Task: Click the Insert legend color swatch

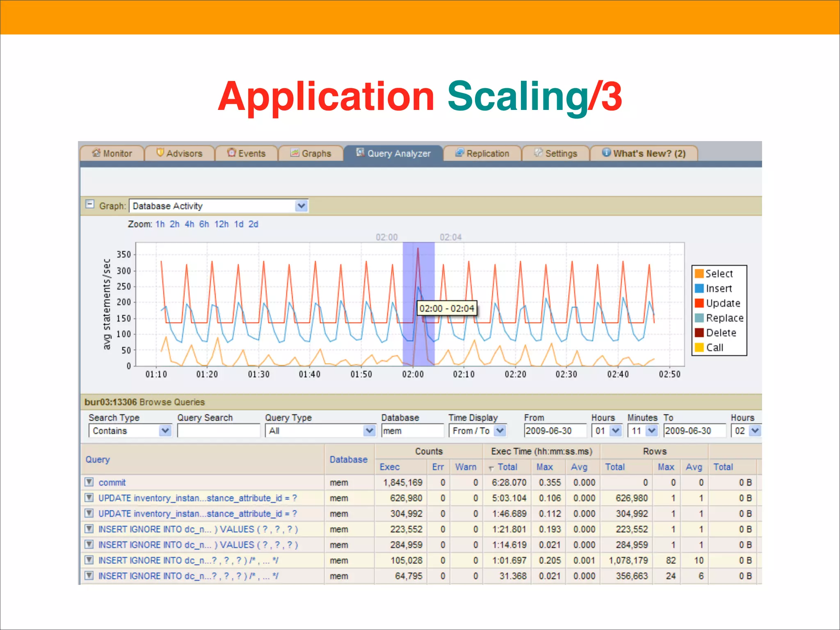Action: pyautogui.click(x=699, y=288)
